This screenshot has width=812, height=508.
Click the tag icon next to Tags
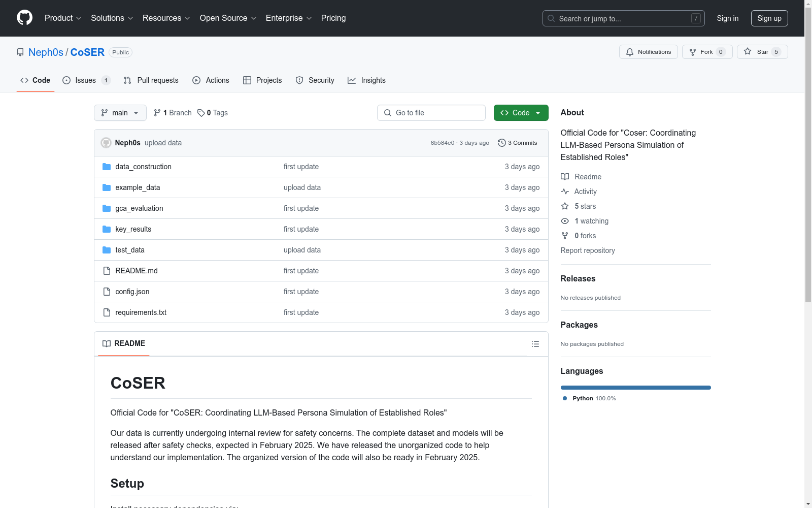click(201, 113)
